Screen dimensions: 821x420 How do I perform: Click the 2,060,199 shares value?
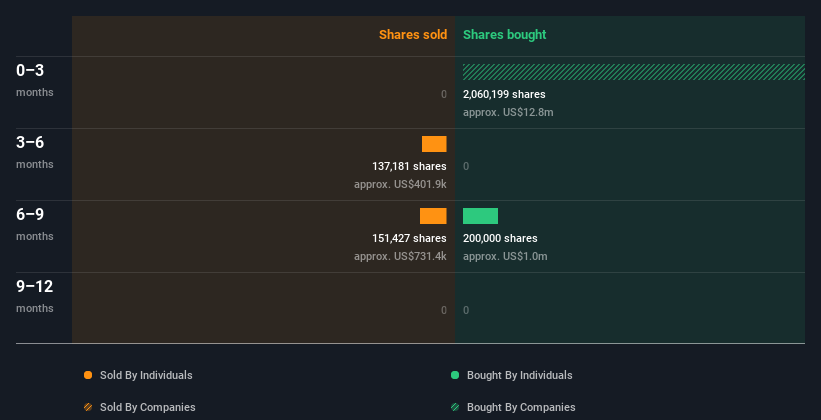(x=504, y=94)
